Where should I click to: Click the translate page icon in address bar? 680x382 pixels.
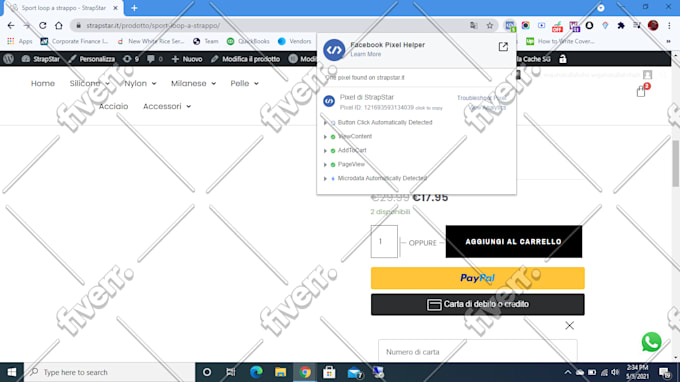474,26
